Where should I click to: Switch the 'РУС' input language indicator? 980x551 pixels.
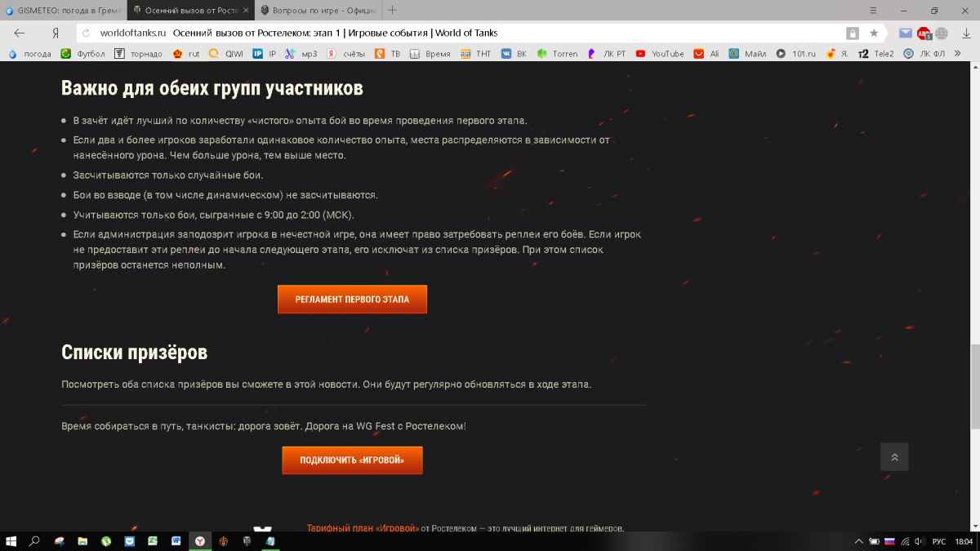tap(939, 541)
